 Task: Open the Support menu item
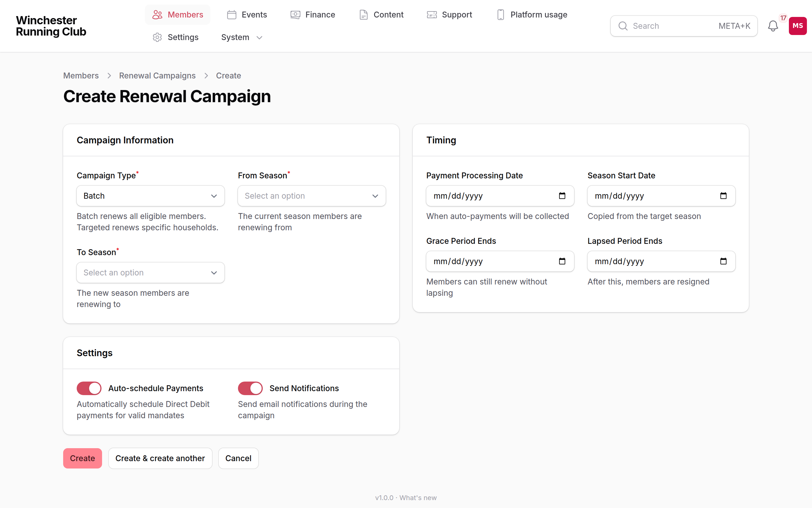click(x=449, y=15)
